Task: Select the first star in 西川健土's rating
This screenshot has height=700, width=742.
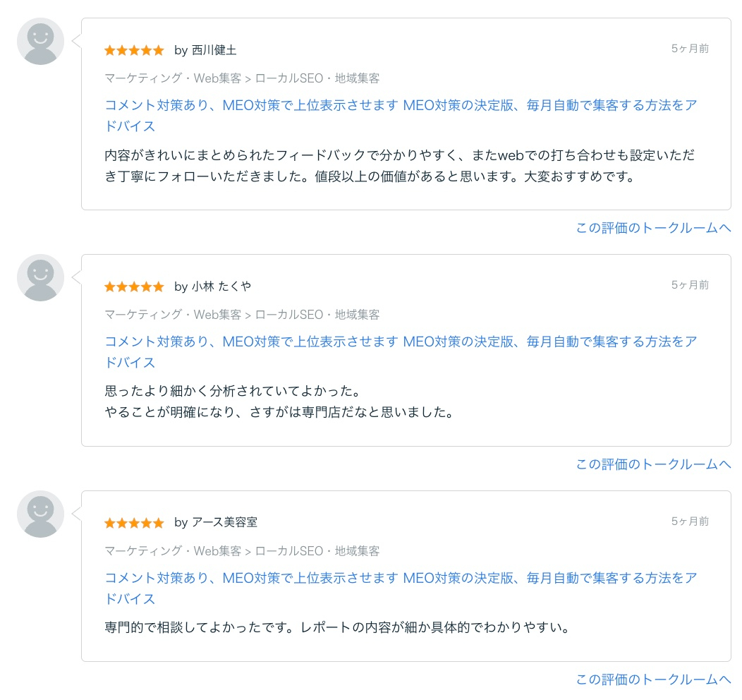Action: pyautogui.click(x=110, y=50)
